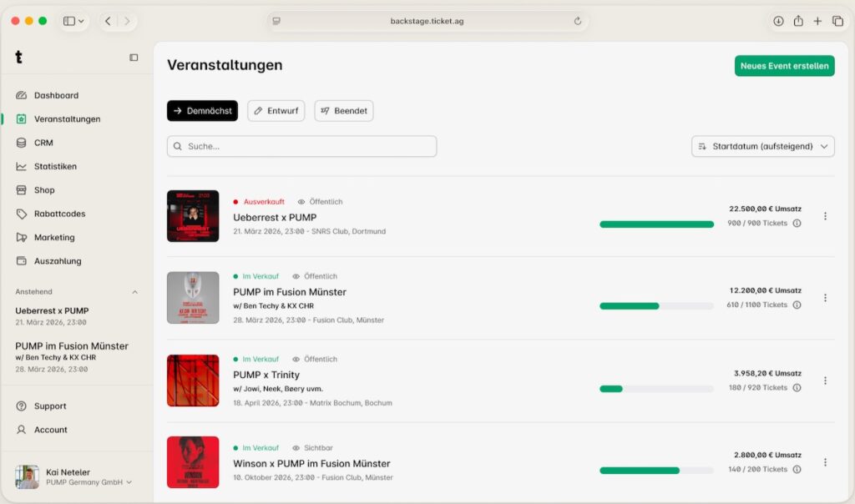Switch to the Entwurf tab

tap(276, 111)
